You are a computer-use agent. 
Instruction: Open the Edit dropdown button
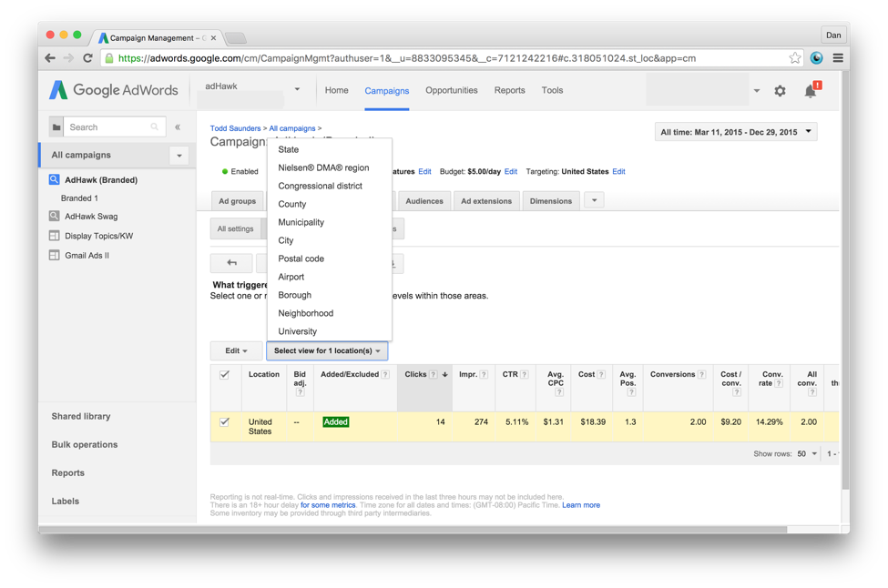[x=236, y=350]
